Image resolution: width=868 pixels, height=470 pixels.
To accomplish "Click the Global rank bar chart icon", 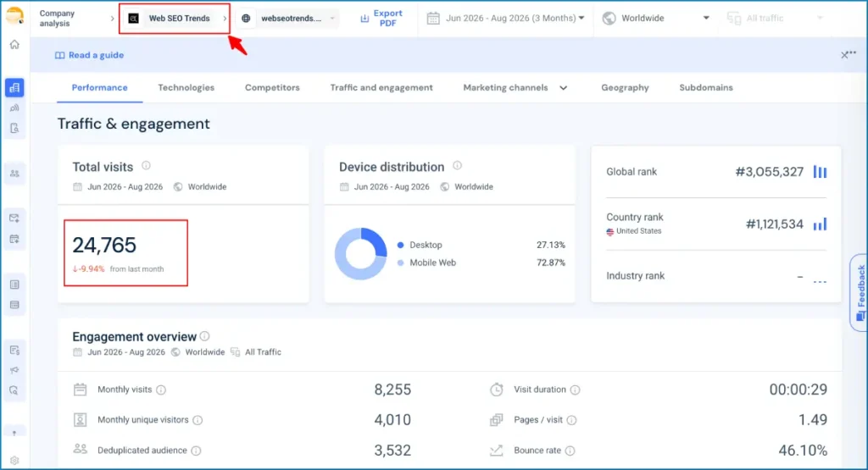I will pyautogui.click(x=820, y=172).
